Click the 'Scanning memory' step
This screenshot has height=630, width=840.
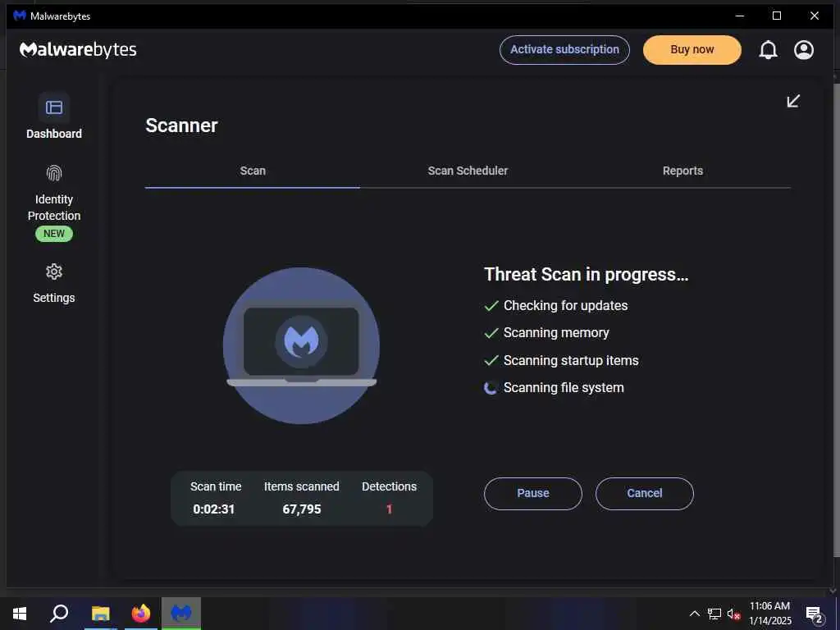556,333
